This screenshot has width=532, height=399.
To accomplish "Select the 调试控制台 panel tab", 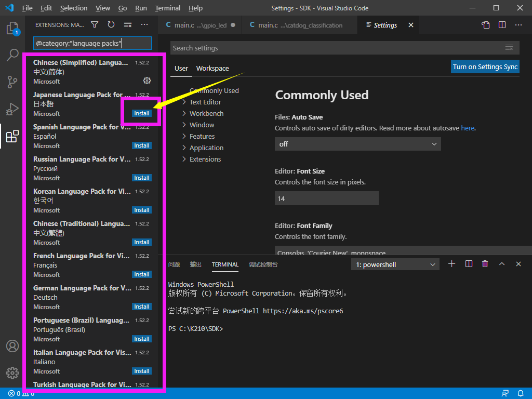I will 263,264.
